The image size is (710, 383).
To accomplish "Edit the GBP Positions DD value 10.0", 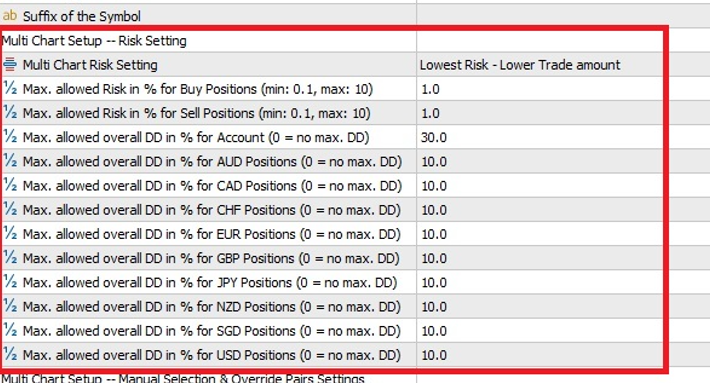I will (434, 259).
